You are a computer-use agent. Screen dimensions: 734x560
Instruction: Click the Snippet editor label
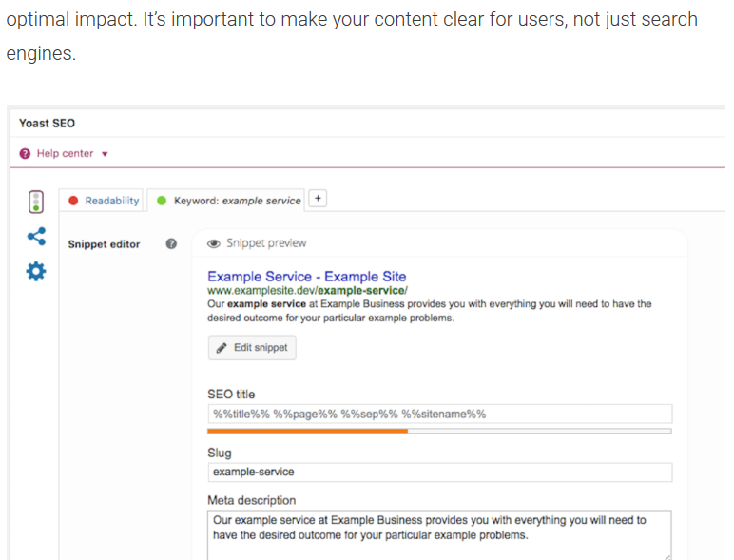104,244
